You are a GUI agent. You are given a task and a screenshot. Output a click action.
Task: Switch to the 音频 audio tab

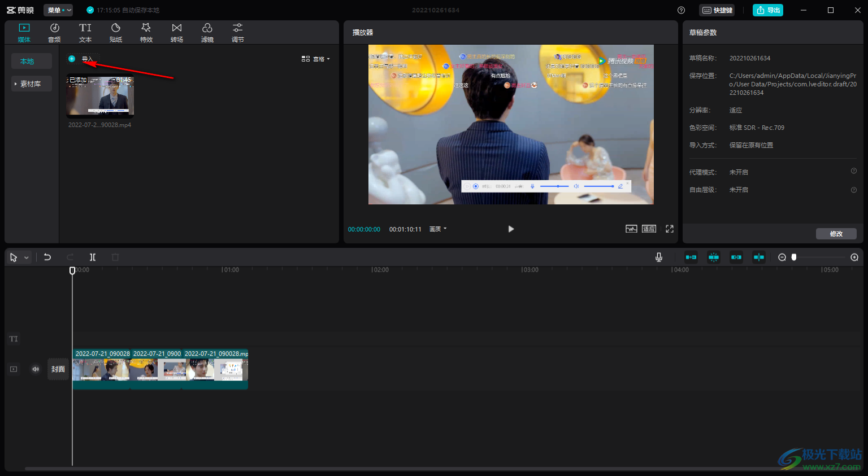[x=54, y=33]
